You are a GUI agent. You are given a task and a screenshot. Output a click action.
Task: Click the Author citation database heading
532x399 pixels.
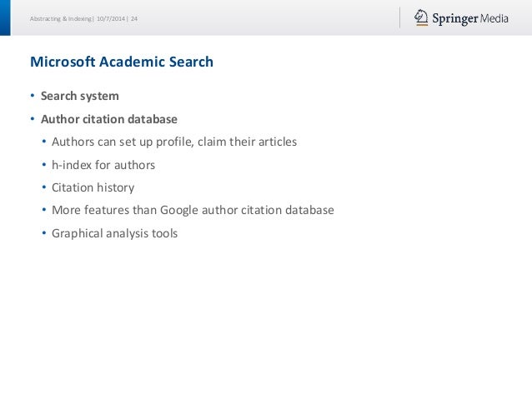(x=109, y=119)
